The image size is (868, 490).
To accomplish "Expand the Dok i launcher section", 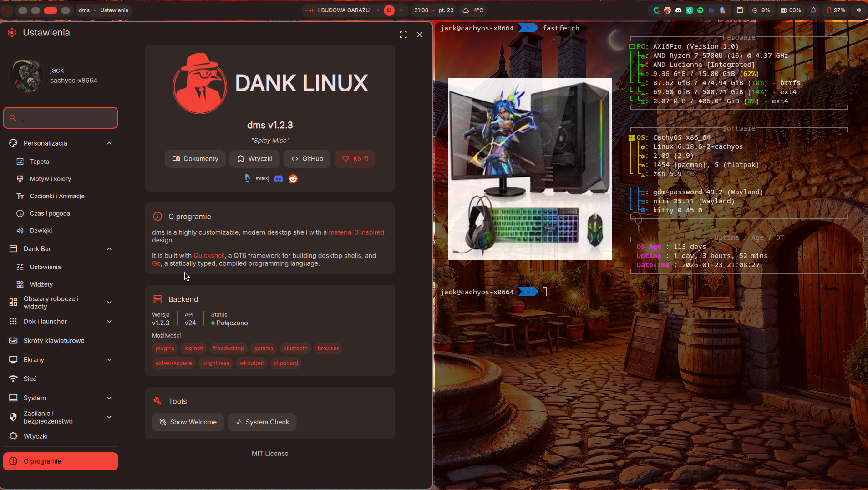I will pyautogui.click(x=109, y=322).
